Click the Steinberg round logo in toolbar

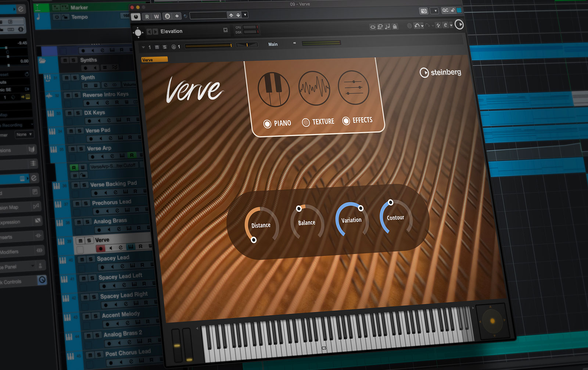pos(459,25)
